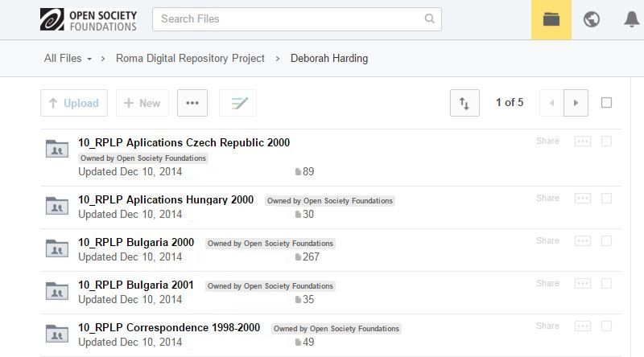Click the search magnifier icon

click(430, 18)
